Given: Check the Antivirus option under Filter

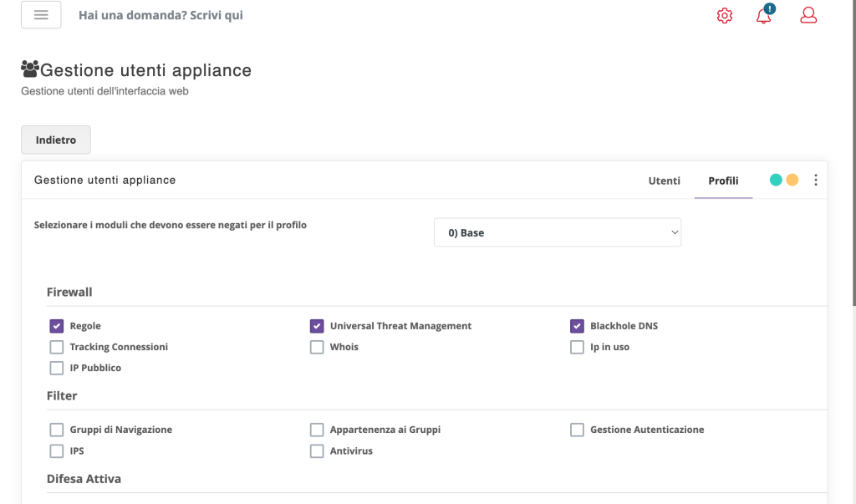Looking at the screenshot, I should (x=317, y=451).
